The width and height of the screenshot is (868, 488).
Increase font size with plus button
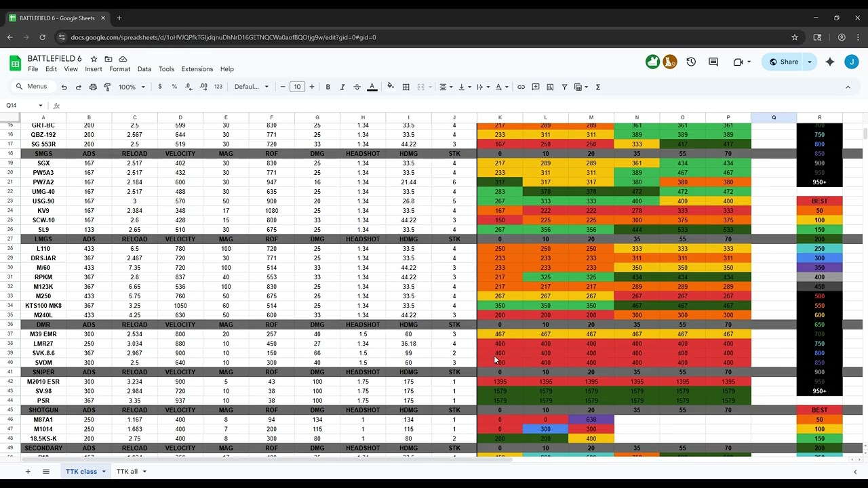point(312,87)
